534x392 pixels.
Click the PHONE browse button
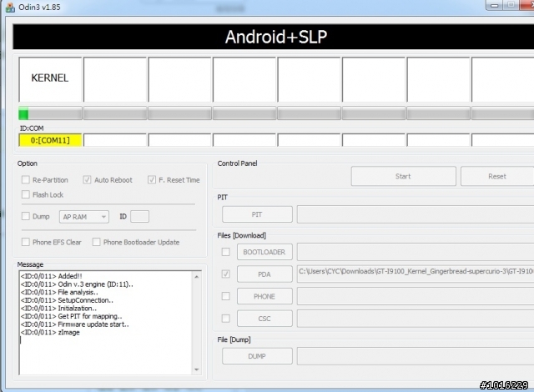tap(264, 296)
